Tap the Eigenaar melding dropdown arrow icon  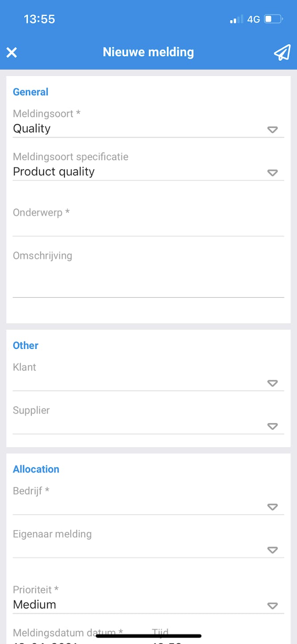[272, 550]
